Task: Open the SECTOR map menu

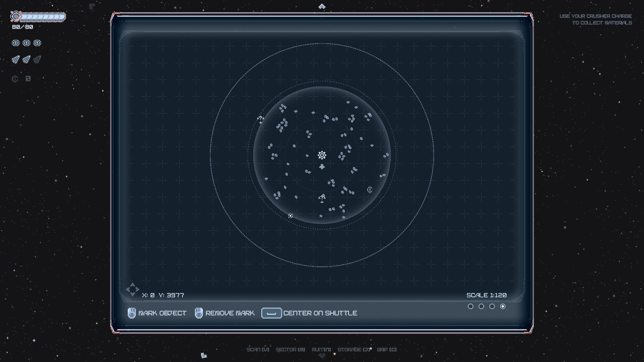Action: 290,350
